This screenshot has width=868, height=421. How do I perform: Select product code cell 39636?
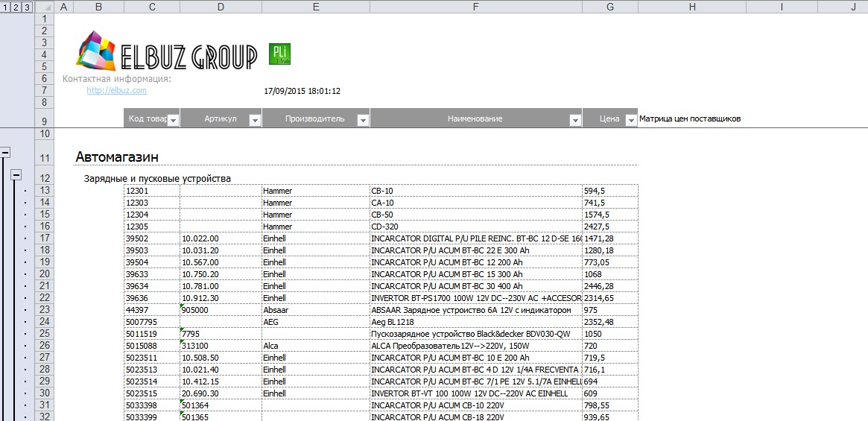152,298
